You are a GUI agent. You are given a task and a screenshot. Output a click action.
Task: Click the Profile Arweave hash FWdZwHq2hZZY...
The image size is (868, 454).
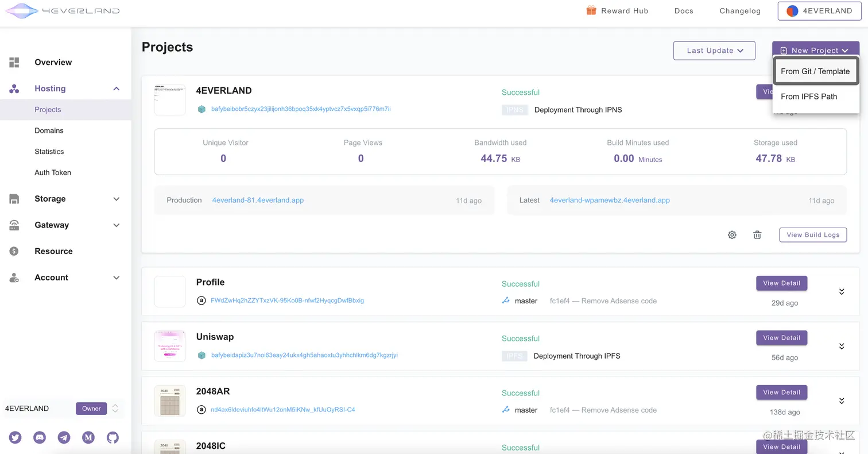pyautogui.click(x=287, y=301)
